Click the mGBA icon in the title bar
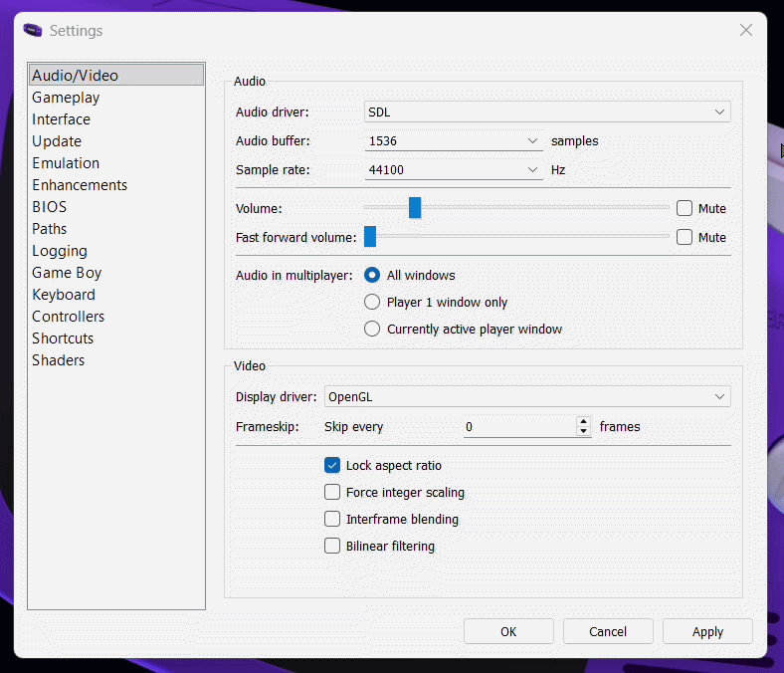Screen dimensions: 784x673 click(33, 31)
